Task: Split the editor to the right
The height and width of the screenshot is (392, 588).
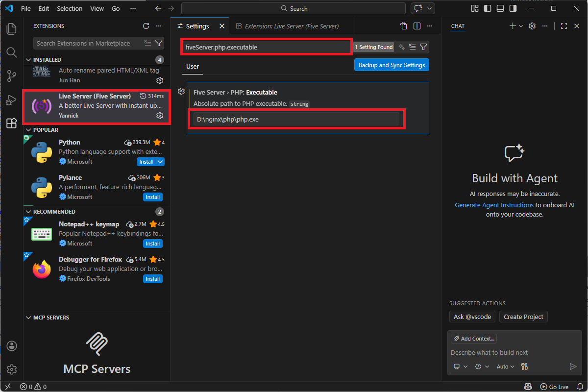Action: pyautogui.click(x=417, y=26)
